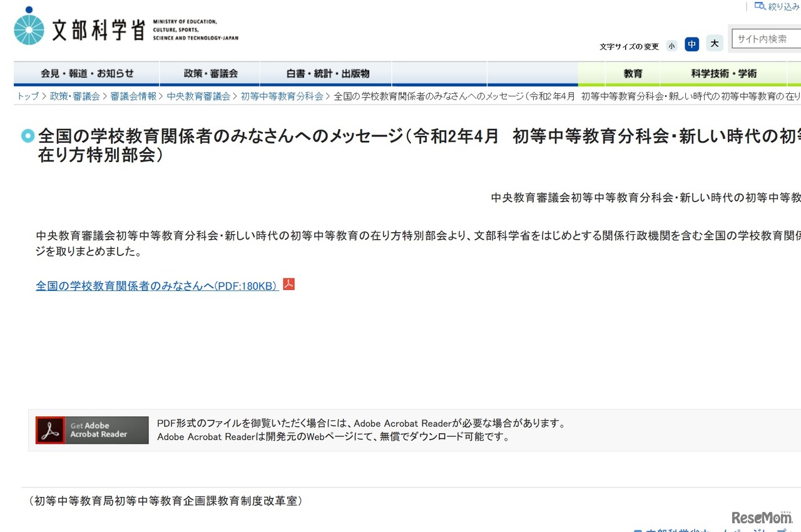Click the 中央教育審議会 breadcrumb link
The height and width of the screenshot is (532, 801).
(200, 96)
